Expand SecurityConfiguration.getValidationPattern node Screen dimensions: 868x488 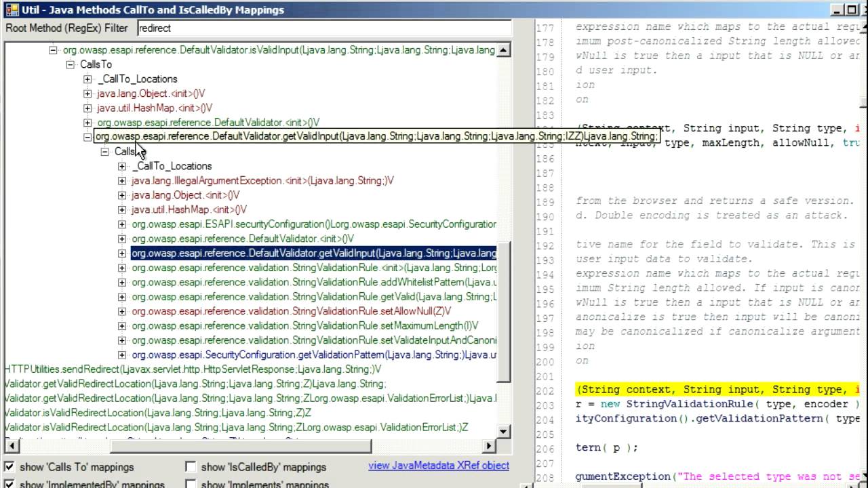[122, 355]
